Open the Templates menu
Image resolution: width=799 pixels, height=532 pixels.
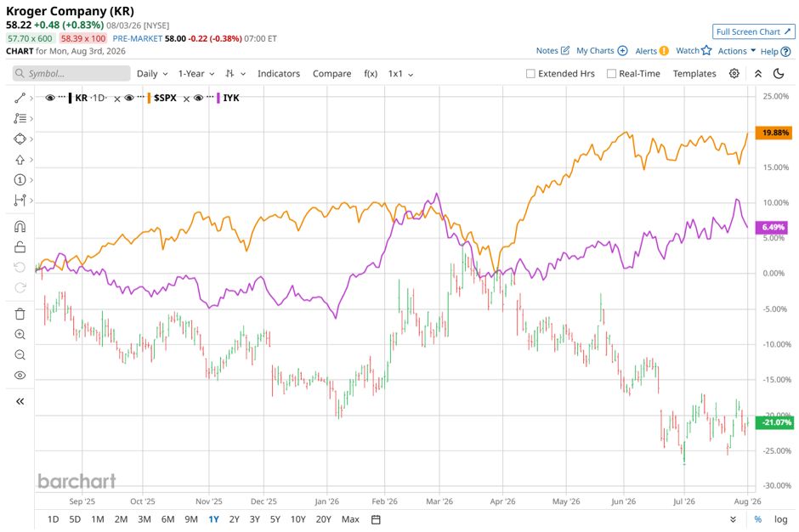pos(694,73)
